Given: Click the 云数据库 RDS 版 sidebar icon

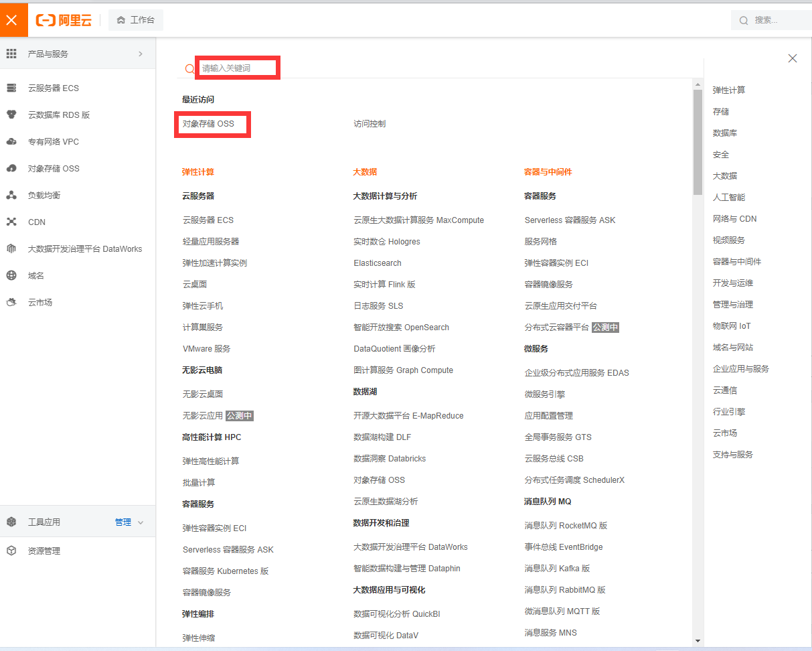Looking at the screenshot, I should [x=11, y=115].
